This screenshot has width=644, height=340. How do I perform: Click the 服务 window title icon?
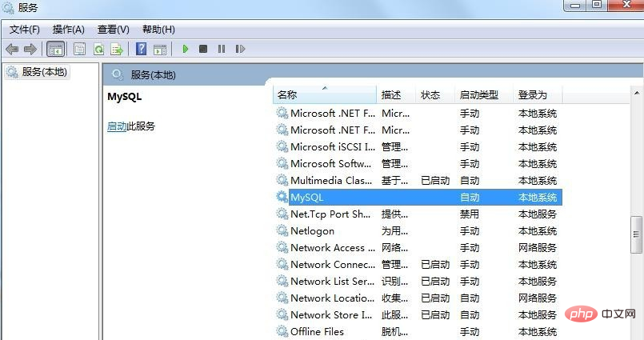click(x=8, y=7)
